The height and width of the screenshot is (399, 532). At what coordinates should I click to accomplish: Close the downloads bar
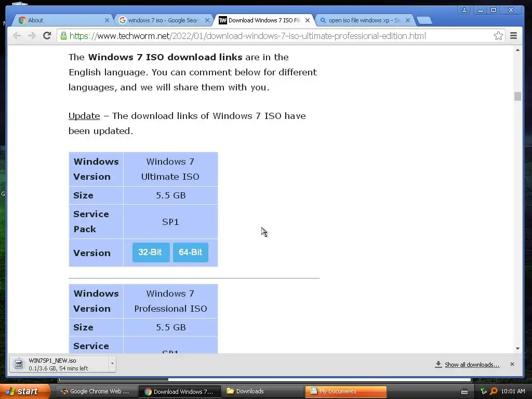coord(512,364)
